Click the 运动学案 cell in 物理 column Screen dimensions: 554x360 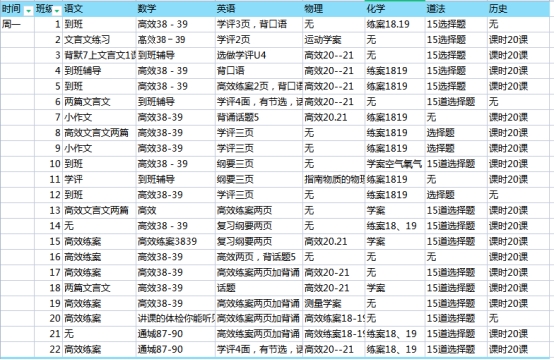pyautogui.click(x=334, y=40)
